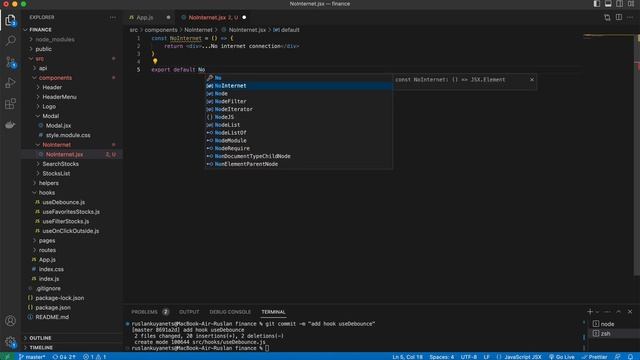The height and width of the screenshot is (360, 640).
Task: Close the terminal panel with X
Action: point(630,312)
